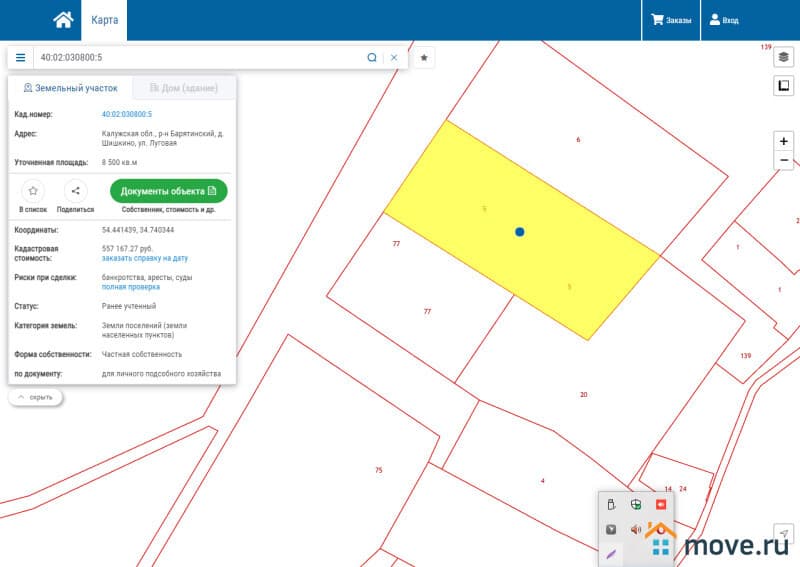800x567 pixels.
Task: Clear the search field with X
Action: pyautogui.click(x=394, y=58)
